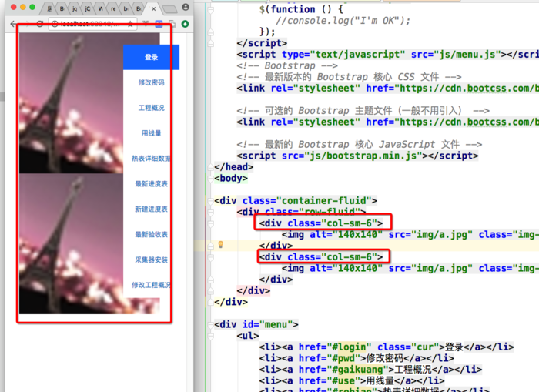This screenshot has width=539, height=392.
Task: Open the 新建进度表 menu link
Action: coord(151,209)
